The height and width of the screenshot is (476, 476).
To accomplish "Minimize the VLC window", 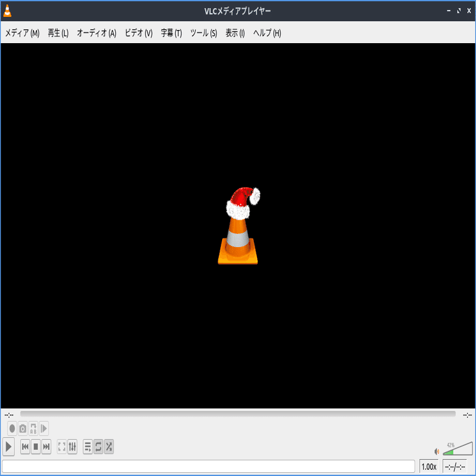I will [x=448, y=11].
